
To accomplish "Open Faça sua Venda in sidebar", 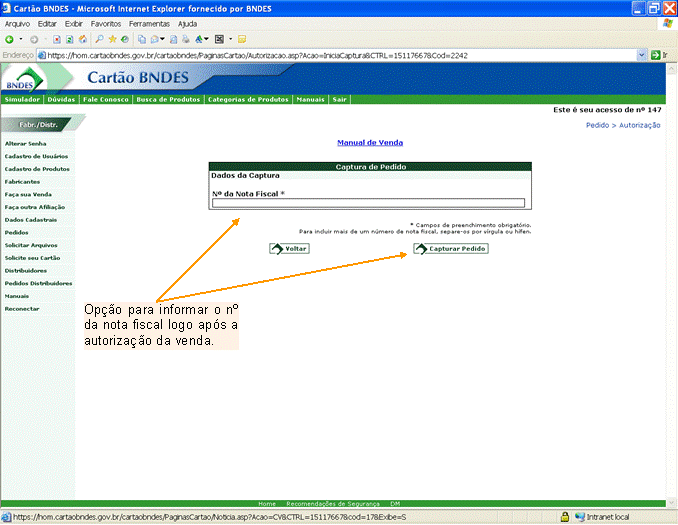I will [28, 195].
